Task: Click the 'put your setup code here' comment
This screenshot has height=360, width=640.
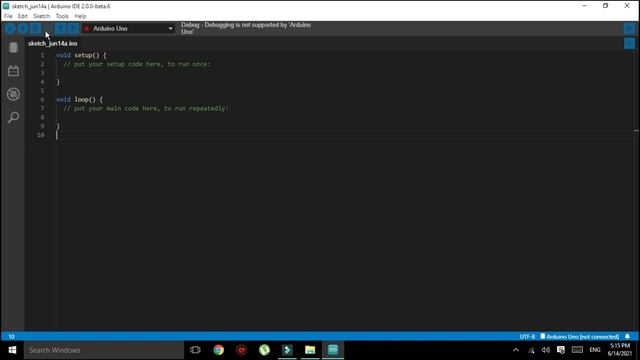Action: tap(137, 64)
